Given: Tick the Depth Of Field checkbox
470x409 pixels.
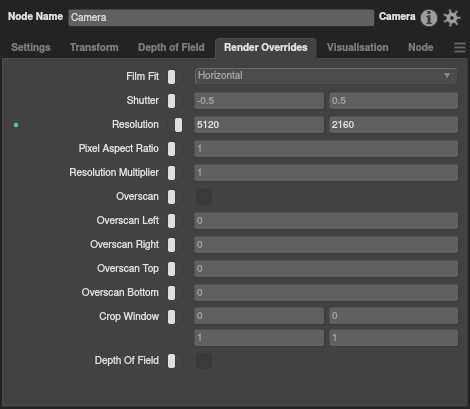Looking at the screenshot, I should click(204, 361).
